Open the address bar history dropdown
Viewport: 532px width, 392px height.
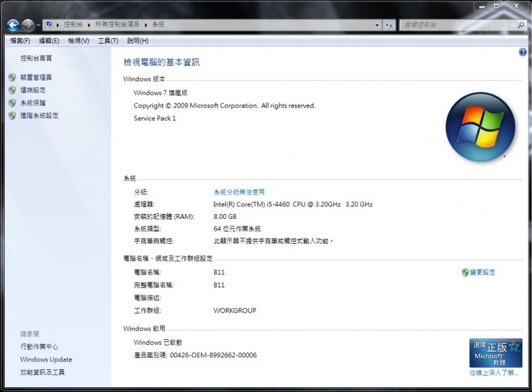377,25
